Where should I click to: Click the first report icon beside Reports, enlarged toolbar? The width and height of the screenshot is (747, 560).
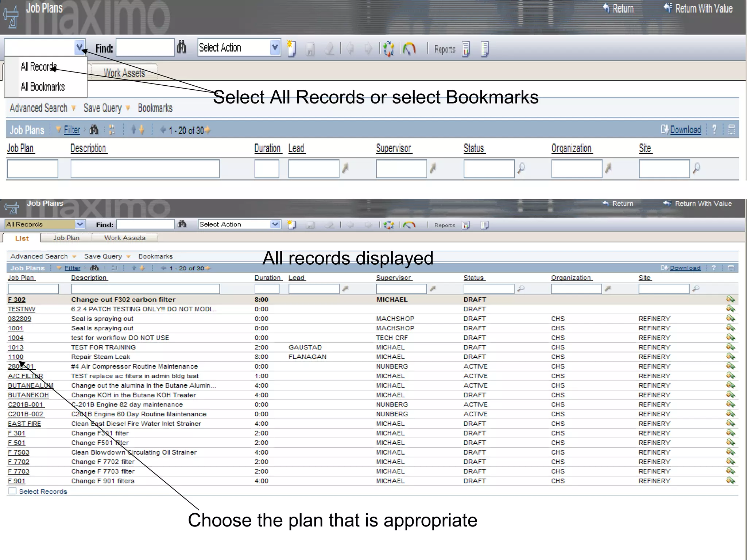(466, 49)
